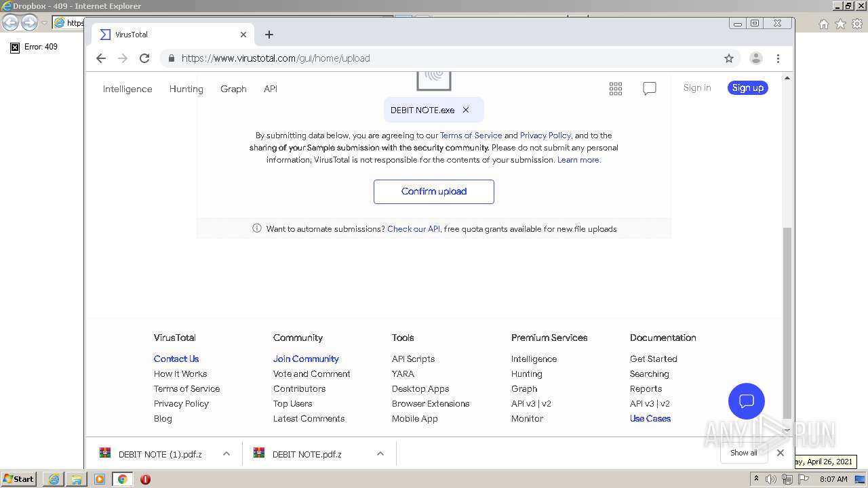Open Monitor premium service link

click(528, 419)
